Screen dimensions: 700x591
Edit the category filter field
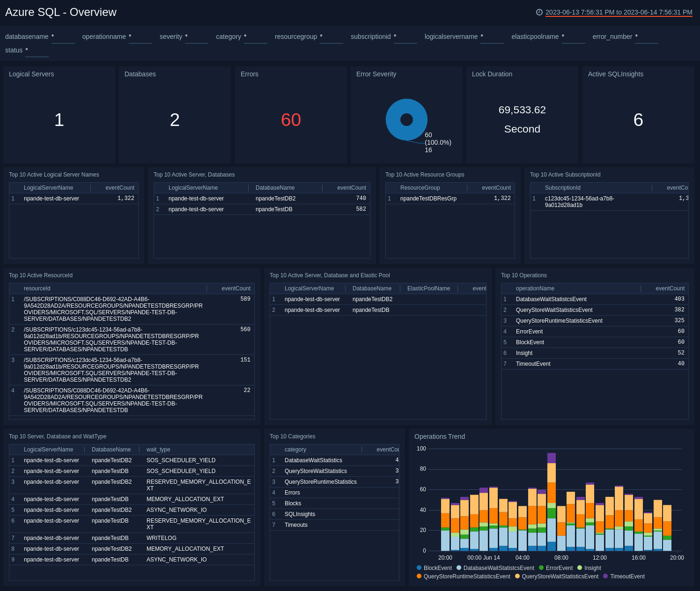pos(256,37)
